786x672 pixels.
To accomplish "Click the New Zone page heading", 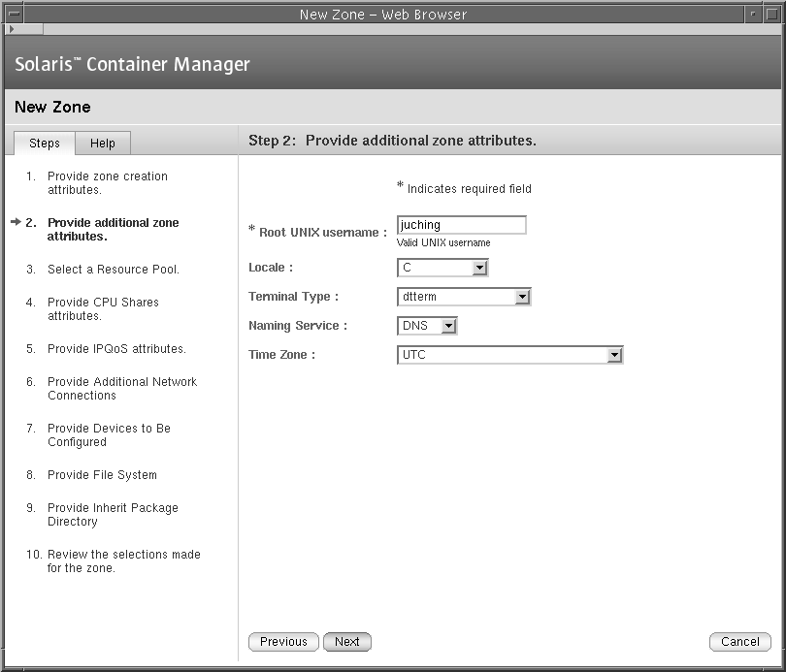I will tap(52, 107).
